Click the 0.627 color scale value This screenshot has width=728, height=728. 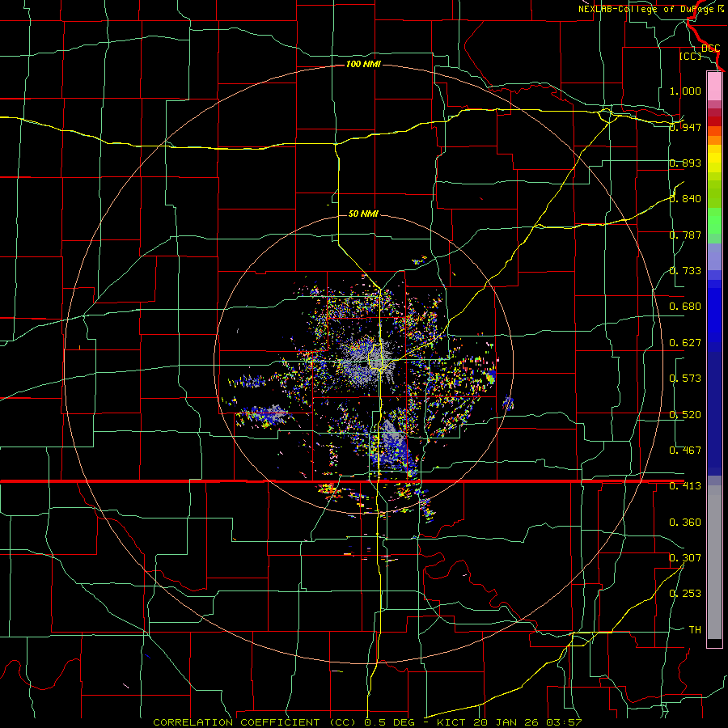(x=685, y=343)
